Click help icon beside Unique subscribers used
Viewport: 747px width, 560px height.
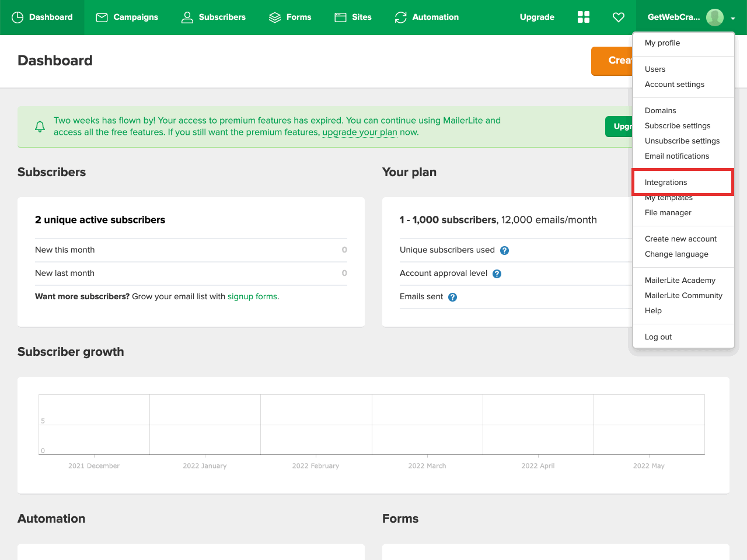505,250
